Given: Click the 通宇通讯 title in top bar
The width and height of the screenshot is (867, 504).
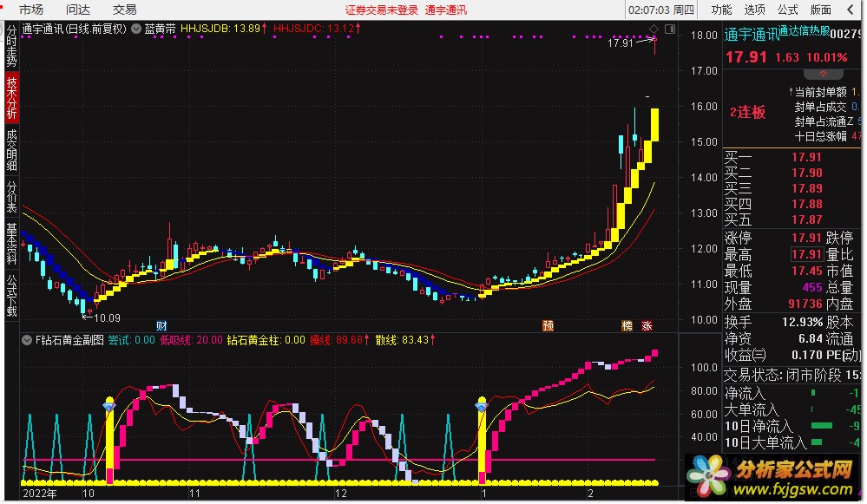Looking at the screenshot, I should 446,10.
